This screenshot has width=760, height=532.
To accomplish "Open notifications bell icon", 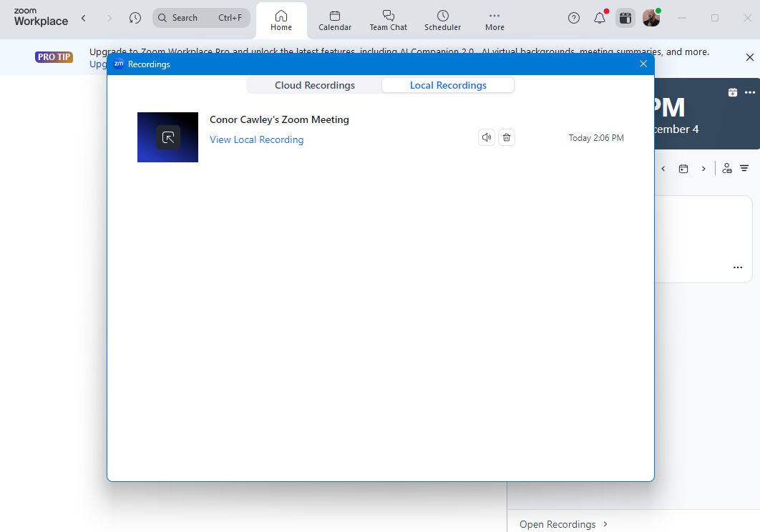I will [x=600, y=18].
